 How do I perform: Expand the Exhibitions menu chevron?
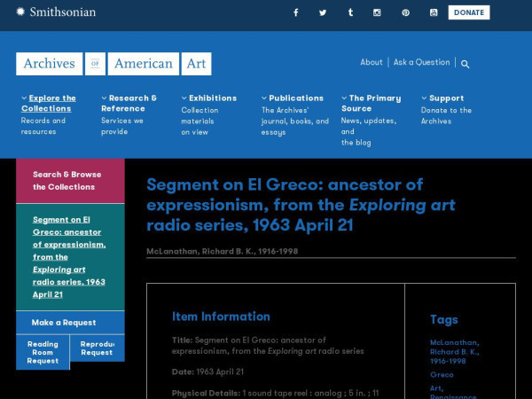pyautogui.click(x=184, y=98)
